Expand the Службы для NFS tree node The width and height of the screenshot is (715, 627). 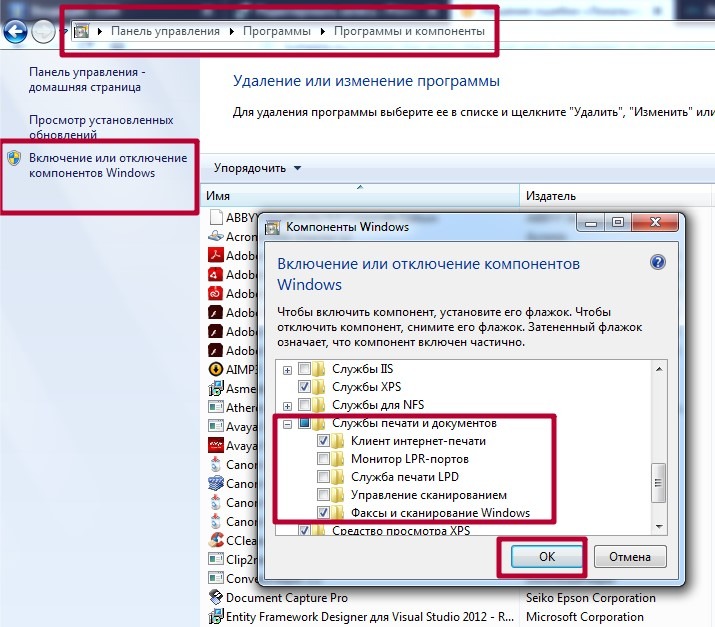(287, 406)
